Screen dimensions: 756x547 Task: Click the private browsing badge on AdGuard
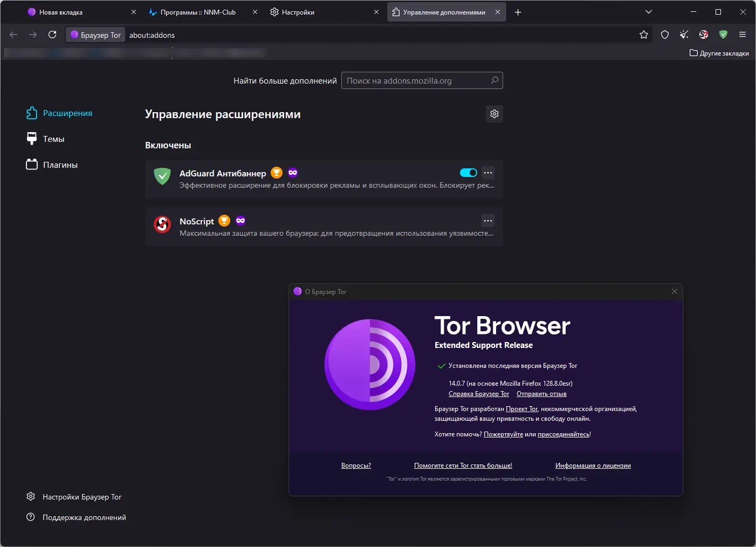tap(293, 173)
